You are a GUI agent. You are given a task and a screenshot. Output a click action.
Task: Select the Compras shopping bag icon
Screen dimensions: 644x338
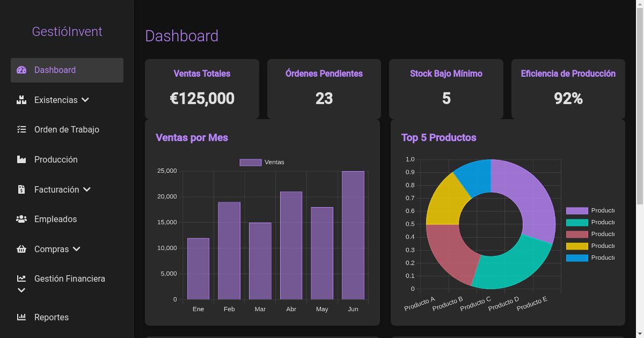(x=21, y=249)
